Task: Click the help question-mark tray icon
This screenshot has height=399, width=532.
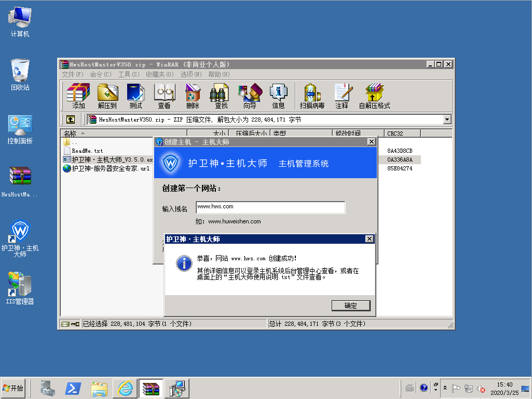Action: 424,388
